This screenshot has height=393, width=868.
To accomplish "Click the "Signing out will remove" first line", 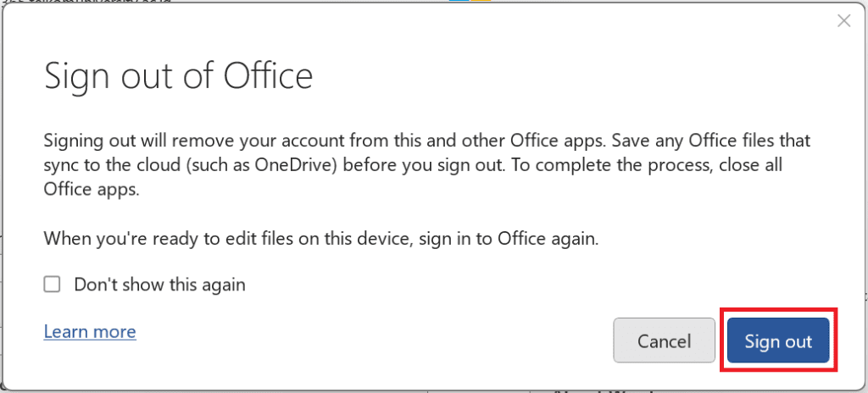I will coord(170,140).
